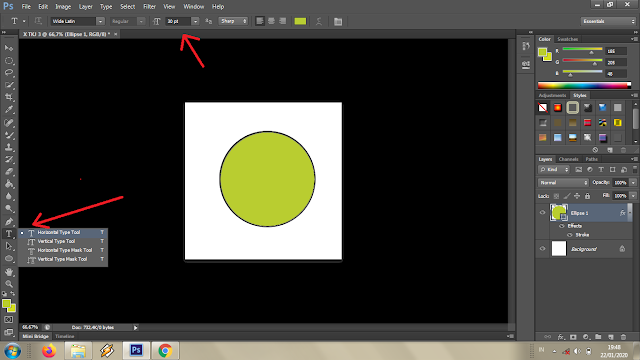The image size is (640, 360).
Task: Open the Wide Latin font family dropdown
Action: coord(100,21)
